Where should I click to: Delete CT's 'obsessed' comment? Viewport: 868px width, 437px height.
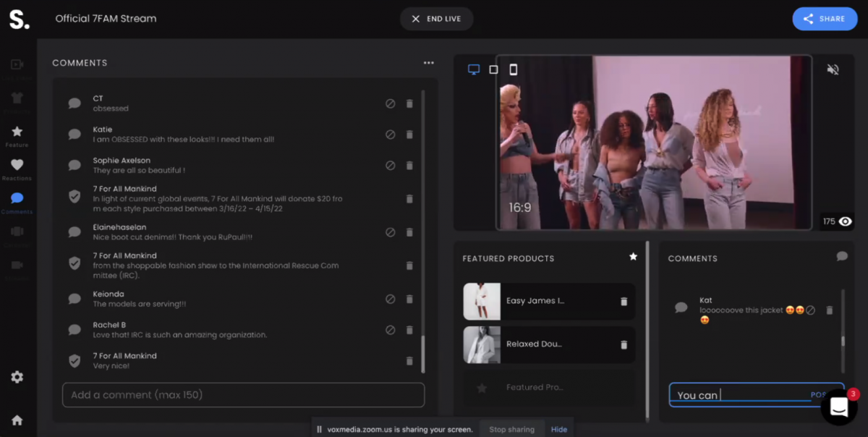point(409,103)
